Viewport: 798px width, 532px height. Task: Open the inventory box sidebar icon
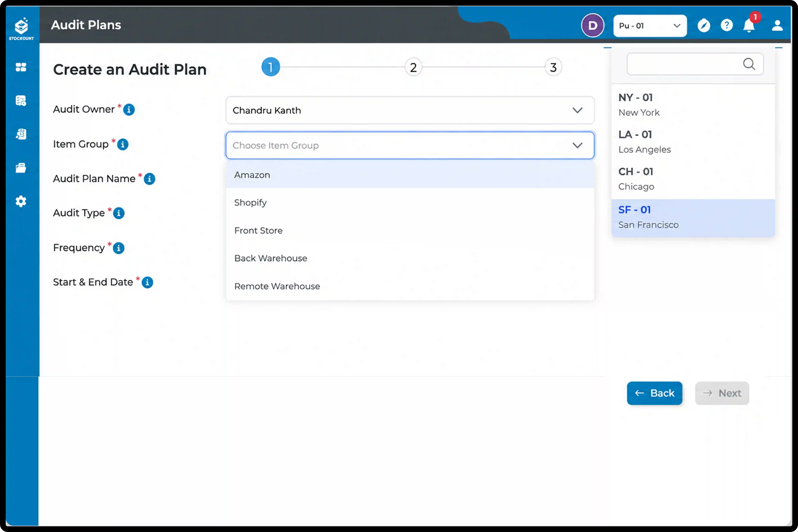(x=21, y=168)
